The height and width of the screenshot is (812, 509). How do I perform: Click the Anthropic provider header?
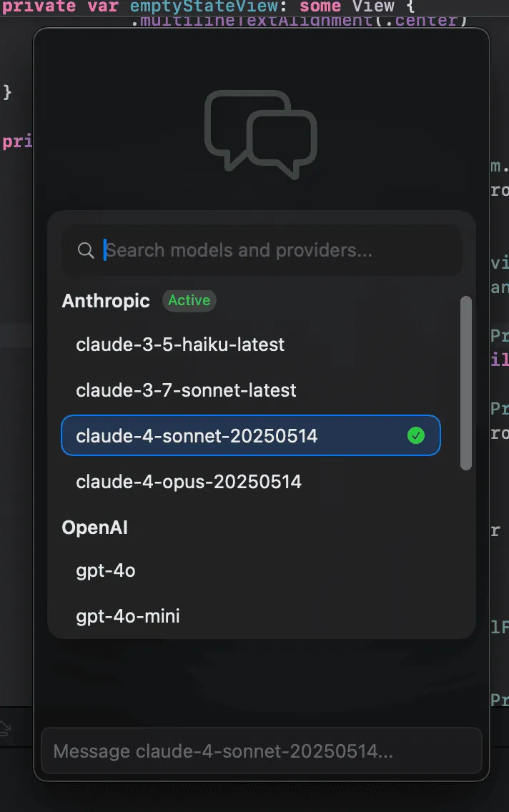106,301
